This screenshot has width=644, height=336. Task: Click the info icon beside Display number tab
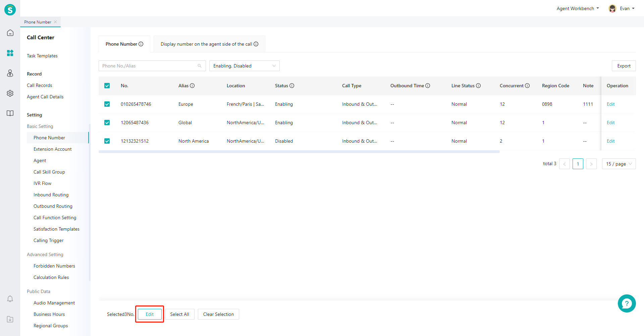(256, 44)
